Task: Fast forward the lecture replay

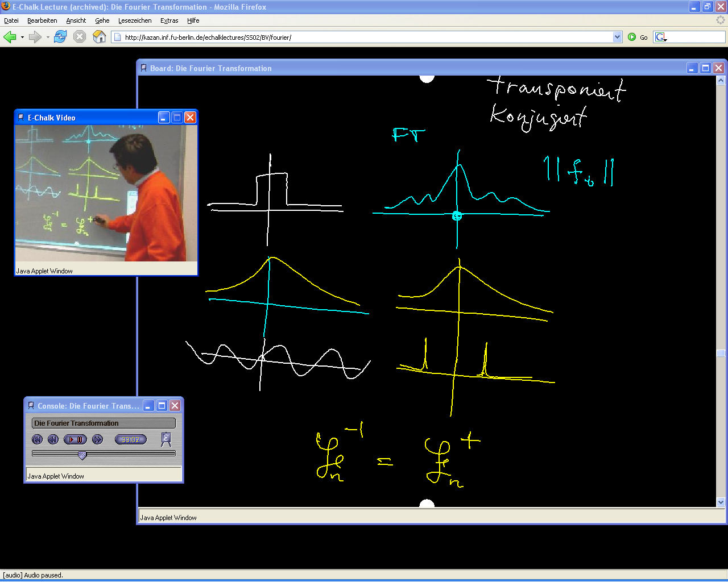Action: [x=98, y=439]
